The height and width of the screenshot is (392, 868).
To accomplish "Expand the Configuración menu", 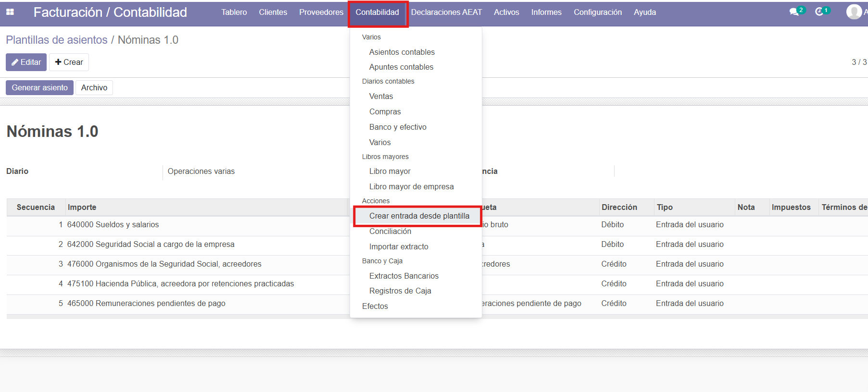I will (x=597, y=12).
